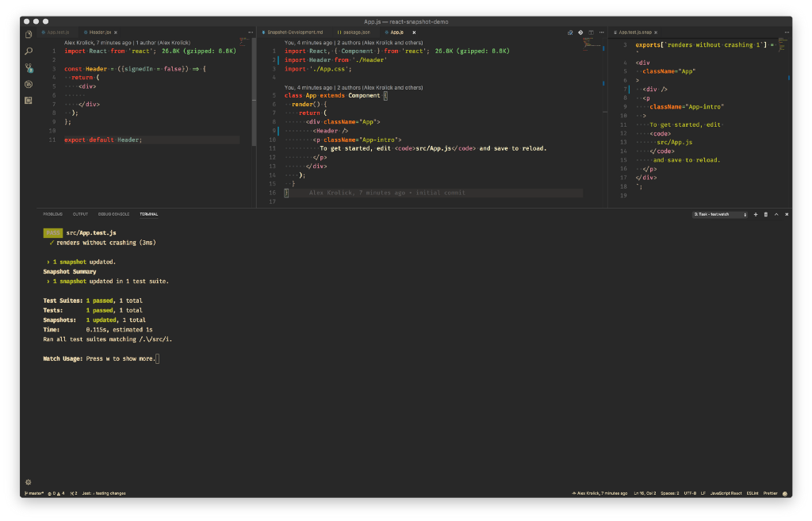Screen dimensions: 812x521
Task: Click the master branch in status bar
Action: tap(34, 493)
